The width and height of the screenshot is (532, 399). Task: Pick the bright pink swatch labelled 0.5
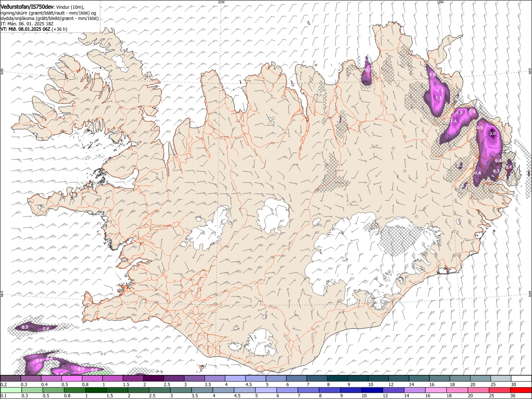coord(71,378)
